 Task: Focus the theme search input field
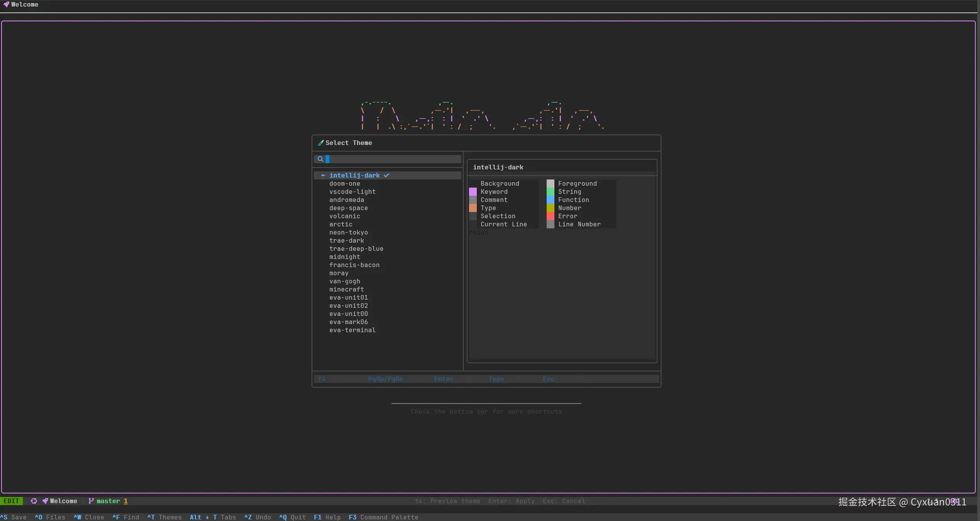point(394,159)
